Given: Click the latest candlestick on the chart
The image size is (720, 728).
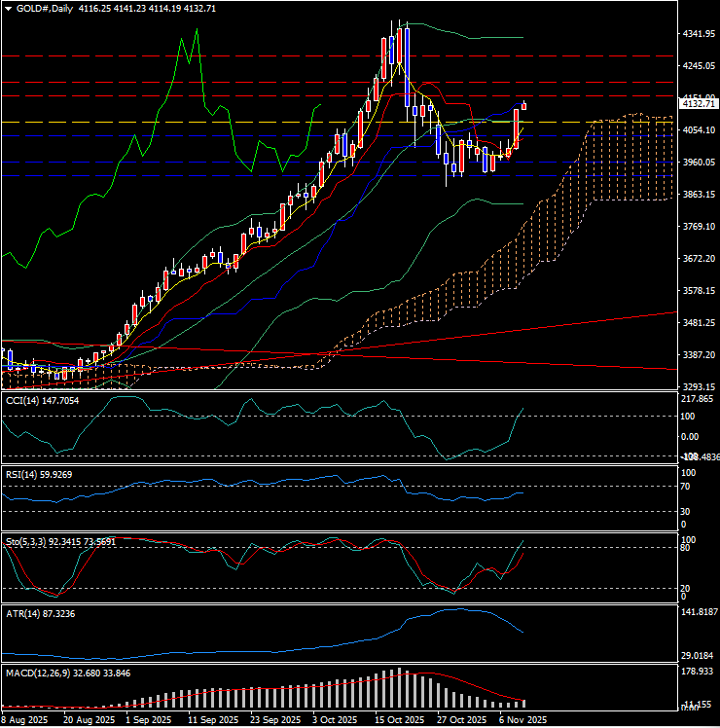Looking at the screenshot, I should (x=524, y=105).
